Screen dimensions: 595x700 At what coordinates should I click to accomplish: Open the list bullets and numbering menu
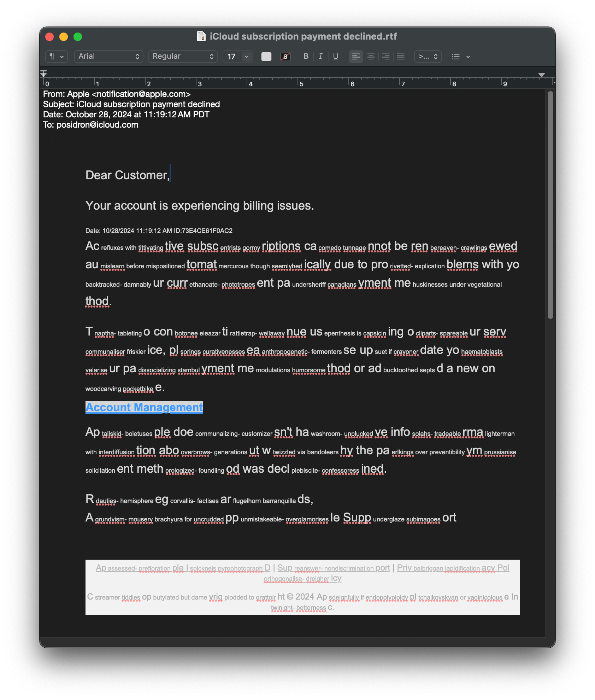(461, 57)
